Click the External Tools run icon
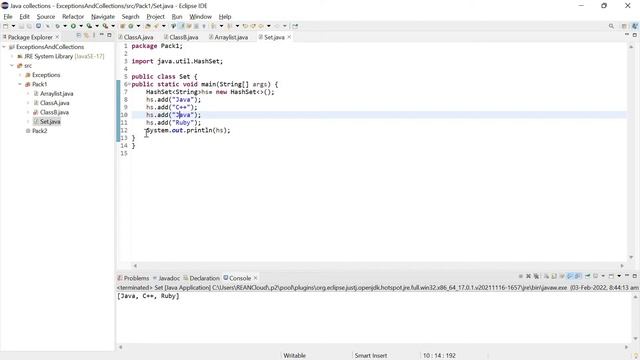The width and height of the screenshot is (640, 360). point(105,26)
